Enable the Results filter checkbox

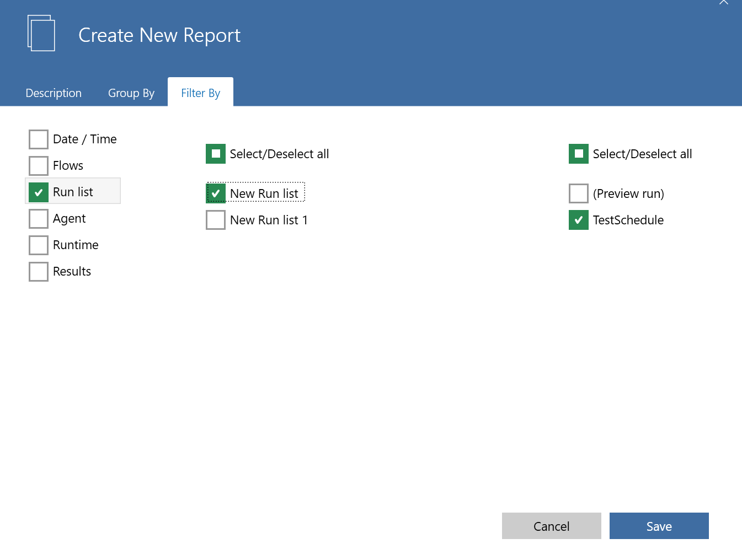coord(38,271)
